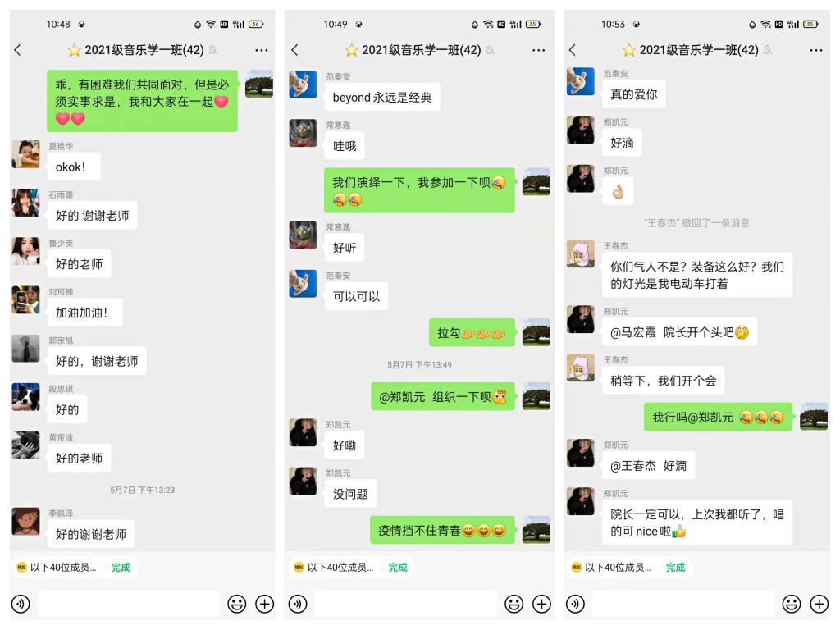The height and width of the screenshot is (630, 840).
Task: Tap the voice input icon in left chat
Action: pos(21,604)
